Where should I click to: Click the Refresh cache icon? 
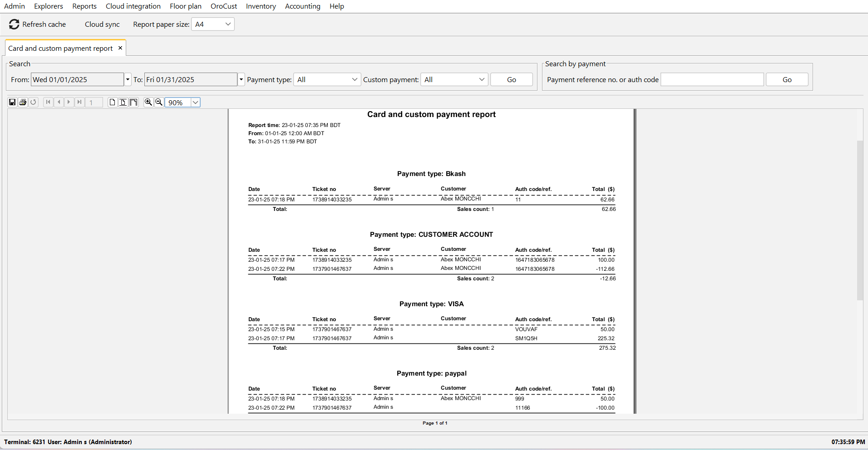pos(14,24)
